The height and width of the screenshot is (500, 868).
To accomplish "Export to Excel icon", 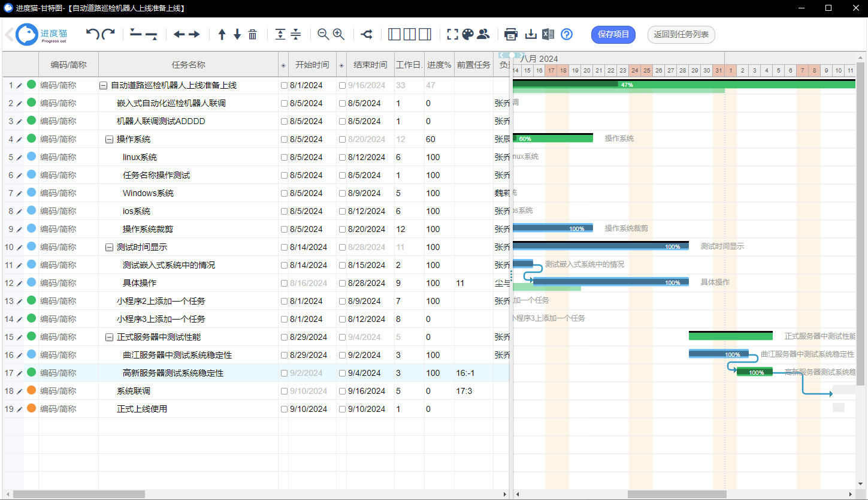I will 548,34.
